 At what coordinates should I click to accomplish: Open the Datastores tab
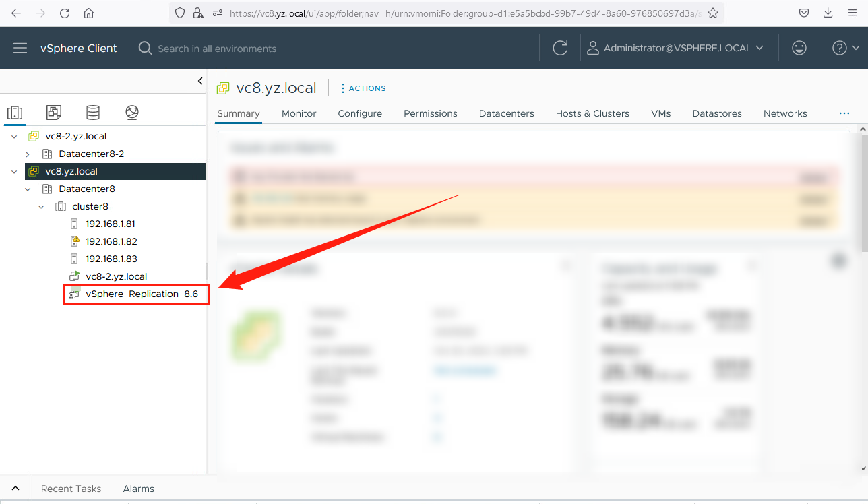(x=717, y=113)
